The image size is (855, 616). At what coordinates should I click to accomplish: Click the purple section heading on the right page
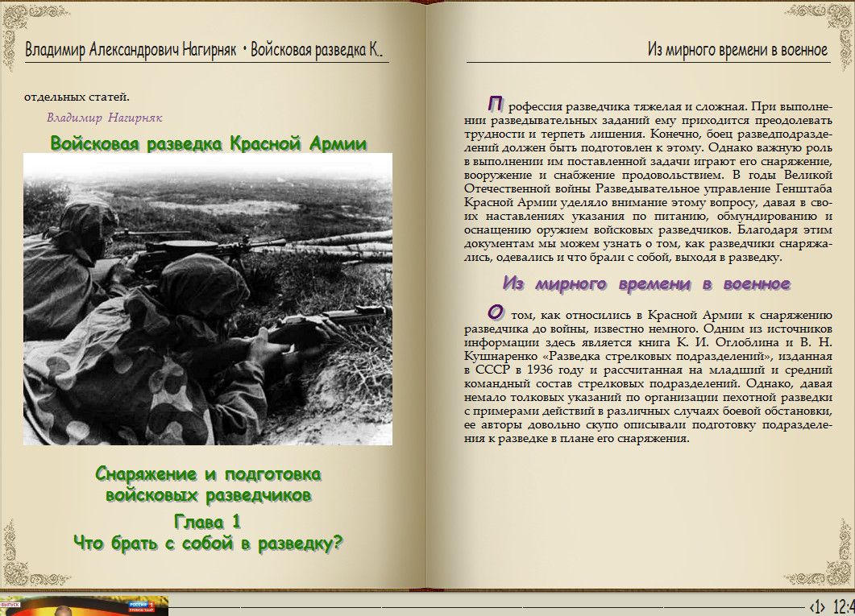645,284
